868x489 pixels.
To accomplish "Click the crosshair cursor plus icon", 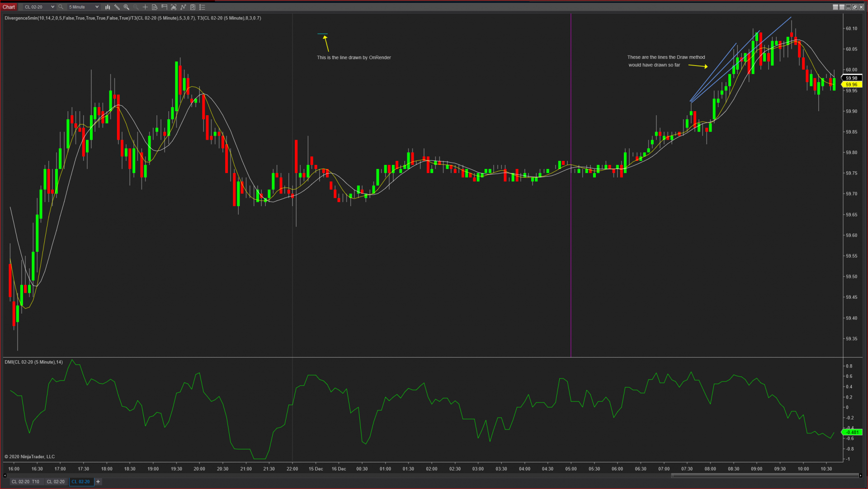I will [145, 7].
